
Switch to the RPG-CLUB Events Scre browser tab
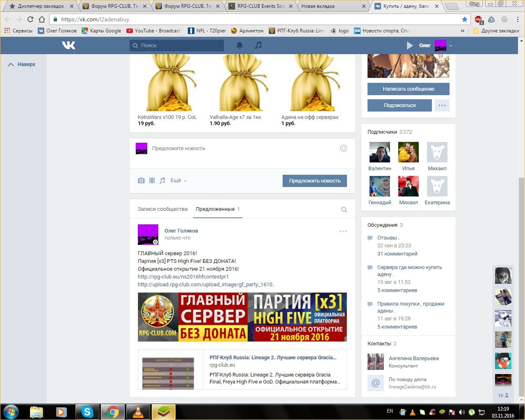point(261,6)
